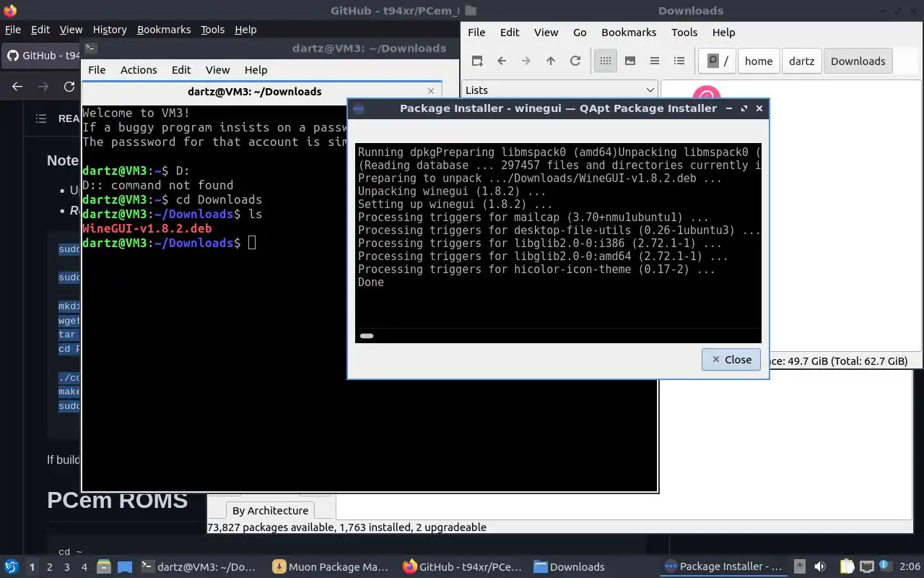Click 'dartz' path button in file manager
The width and height of the screenshot is (924, 578).
(801, 61)
